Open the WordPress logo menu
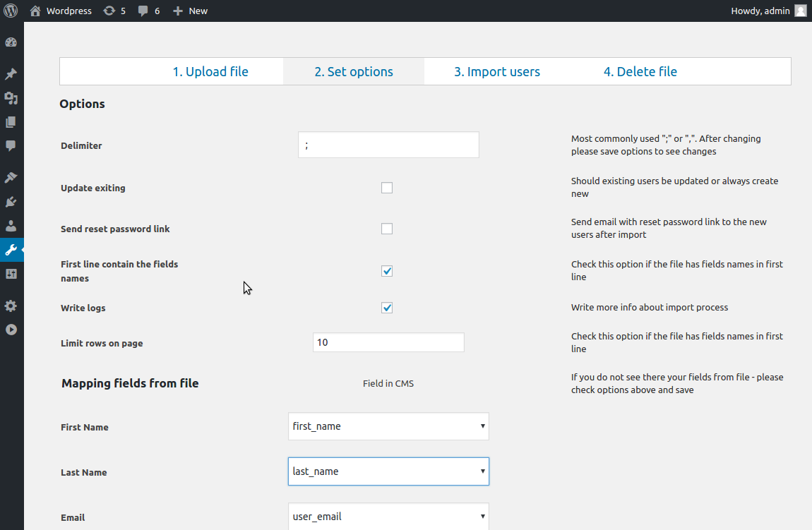Viewport: 812px width, 530px height. [11, 11]
